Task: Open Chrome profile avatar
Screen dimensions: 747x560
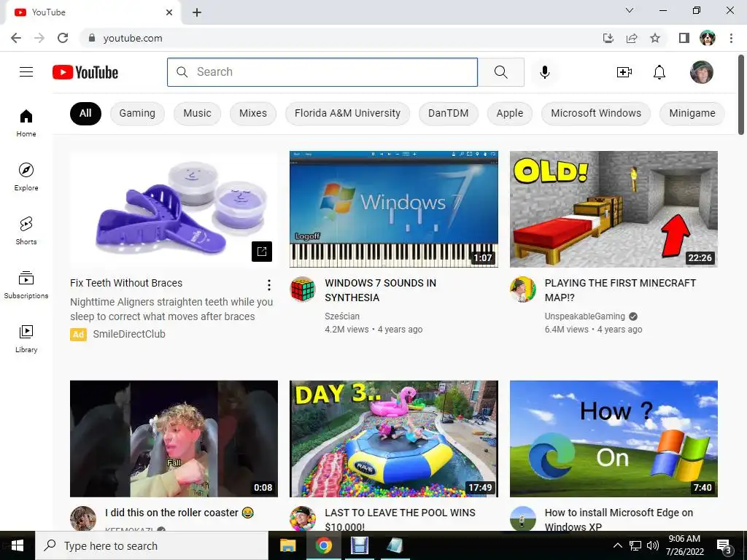Action: (x=708, y=38)
